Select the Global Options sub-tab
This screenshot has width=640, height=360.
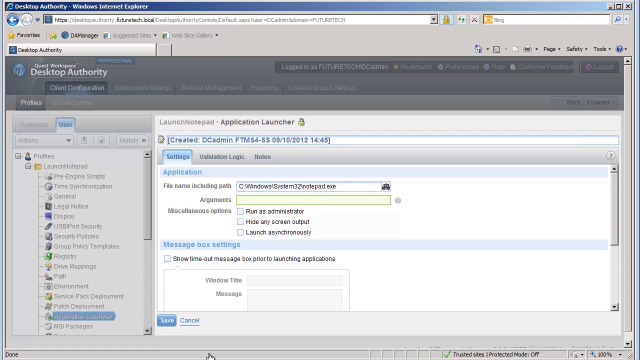click(x=72, y=103)
